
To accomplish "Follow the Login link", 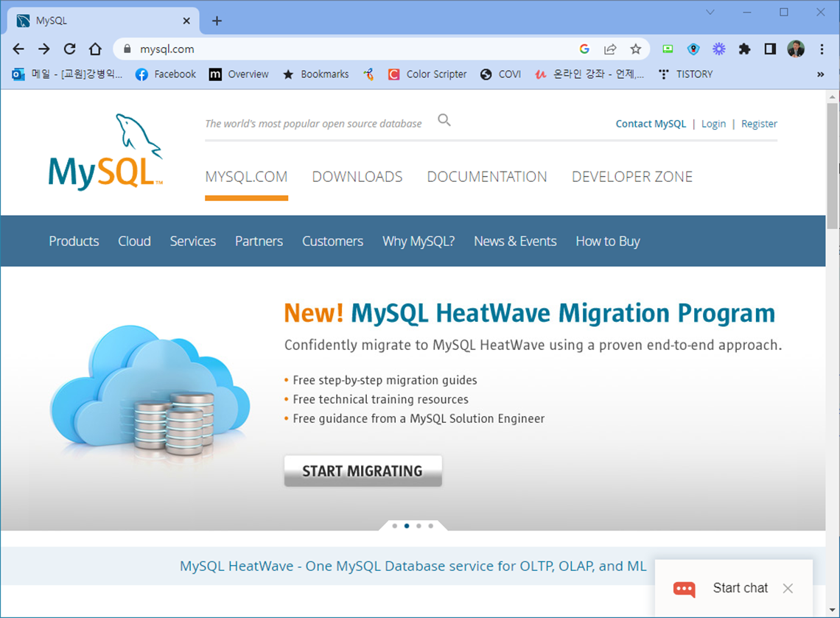I will click(x=713, y=124).
